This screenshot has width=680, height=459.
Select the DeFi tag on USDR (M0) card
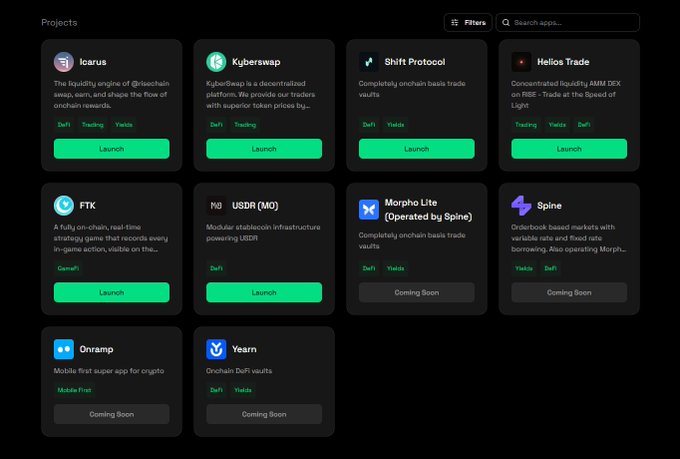pyautogui.click(x=216, y=269)
